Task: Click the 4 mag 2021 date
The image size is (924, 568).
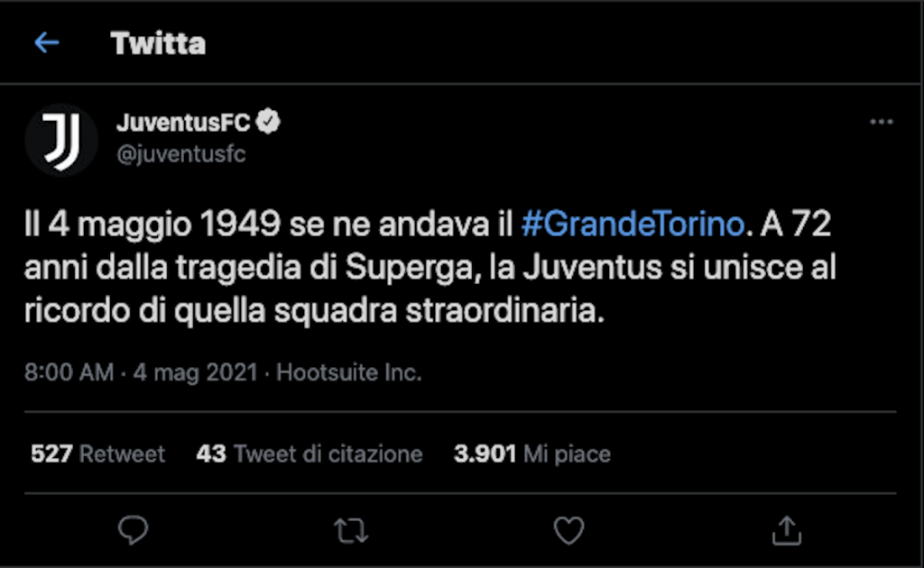Action: (195, 371)
